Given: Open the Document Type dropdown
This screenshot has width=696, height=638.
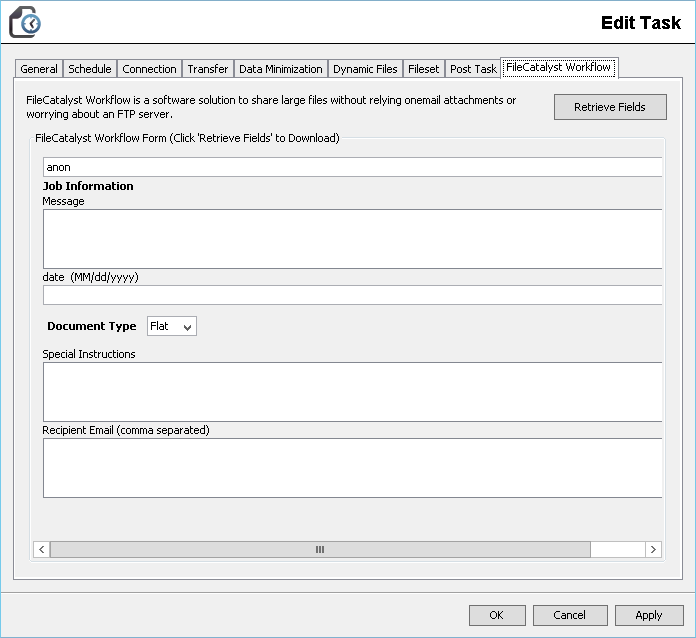Looking at the screenshot, I should click(172, 326).
